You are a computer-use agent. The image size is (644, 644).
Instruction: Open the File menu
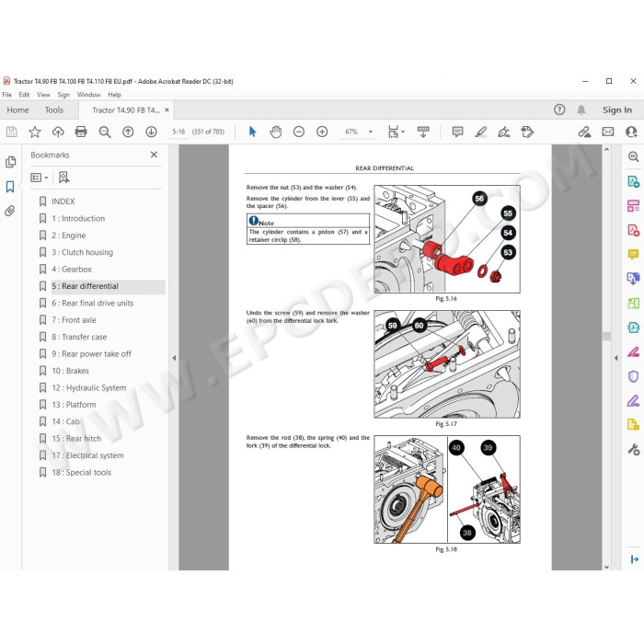[x=7, y=95]
